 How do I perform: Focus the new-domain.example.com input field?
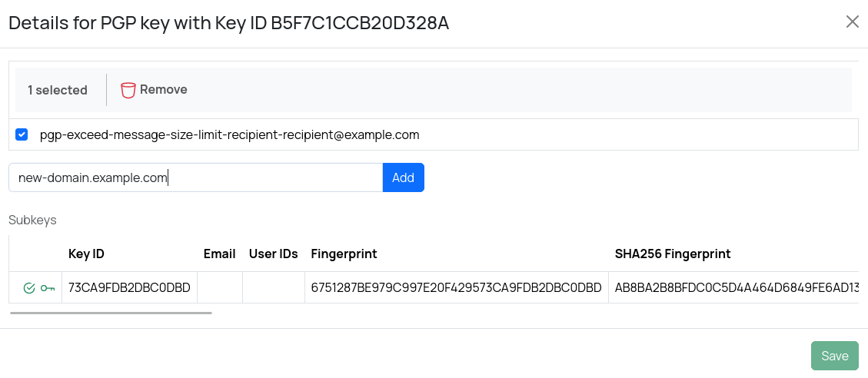point(195,177)
